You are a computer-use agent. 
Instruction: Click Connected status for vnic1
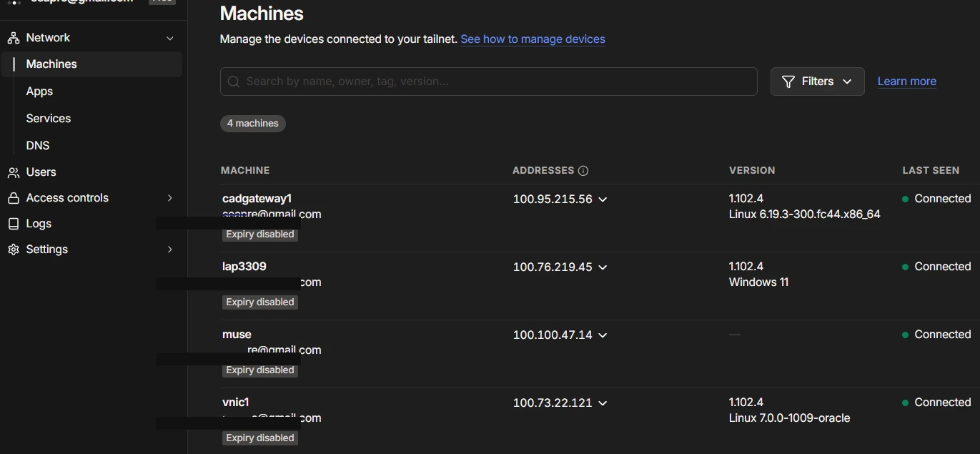(x=936, y=403)
